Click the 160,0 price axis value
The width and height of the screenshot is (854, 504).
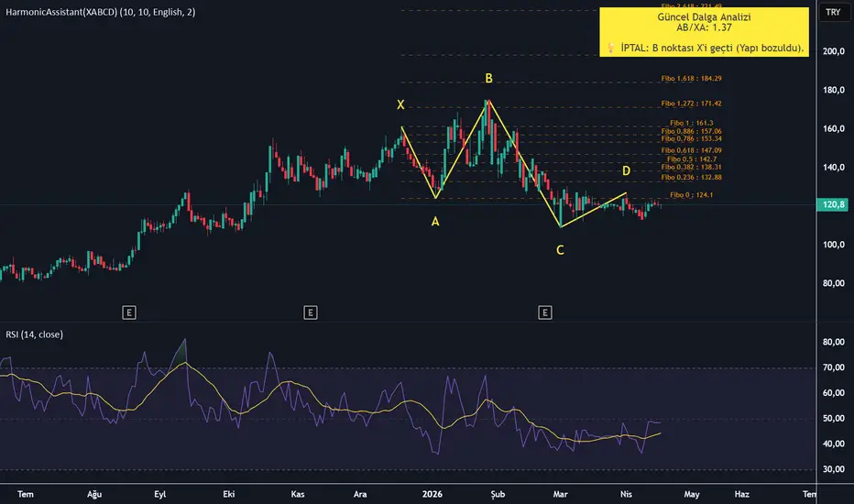pos(834,128)
